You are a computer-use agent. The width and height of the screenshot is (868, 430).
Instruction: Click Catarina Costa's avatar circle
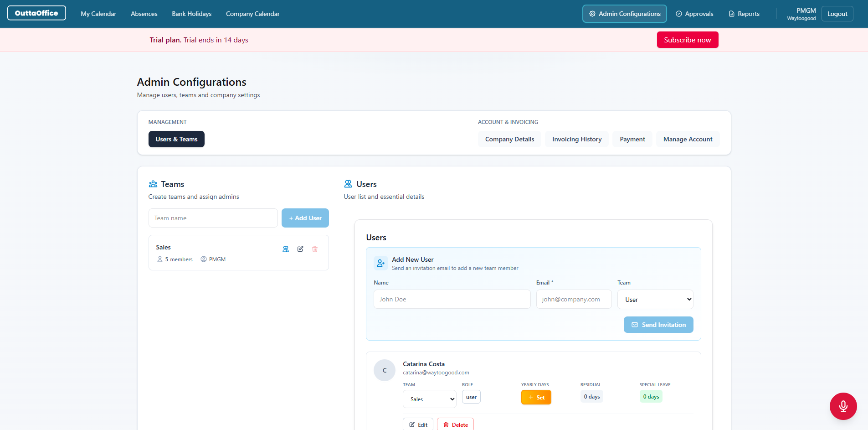pyautogui.click(x=385, y=370)
